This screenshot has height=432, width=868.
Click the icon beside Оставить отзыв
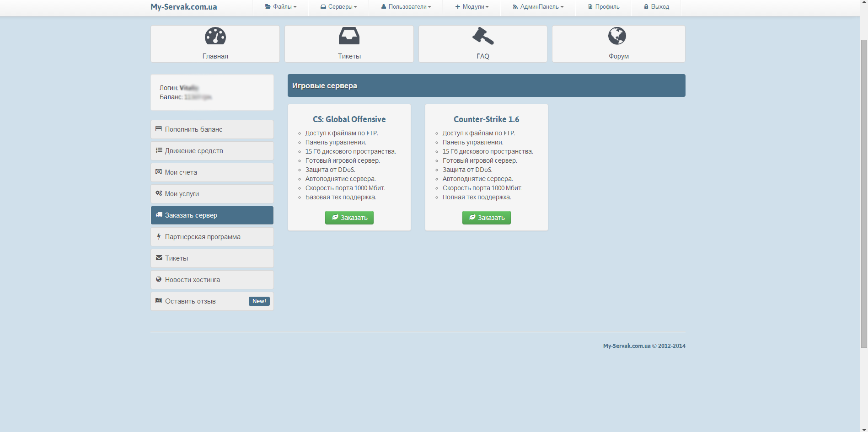[159, 301]
